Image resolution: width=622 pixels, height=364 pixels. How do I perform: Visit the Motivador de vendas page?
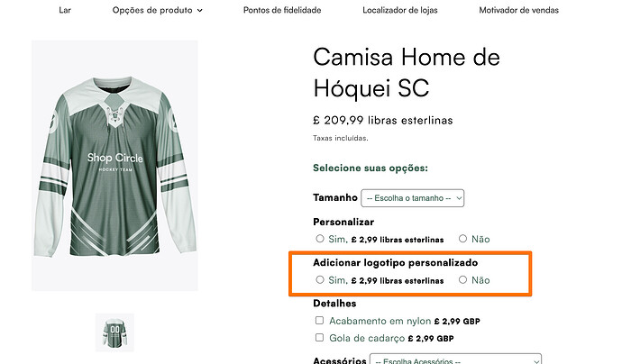pyautogui.click(x=519, y=10)
